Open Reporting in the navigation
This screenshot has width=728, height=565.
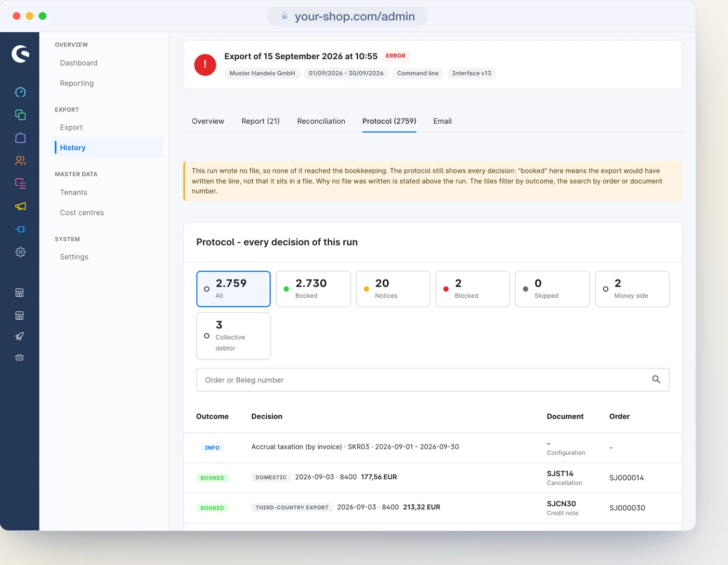click(x=77, y=83)
